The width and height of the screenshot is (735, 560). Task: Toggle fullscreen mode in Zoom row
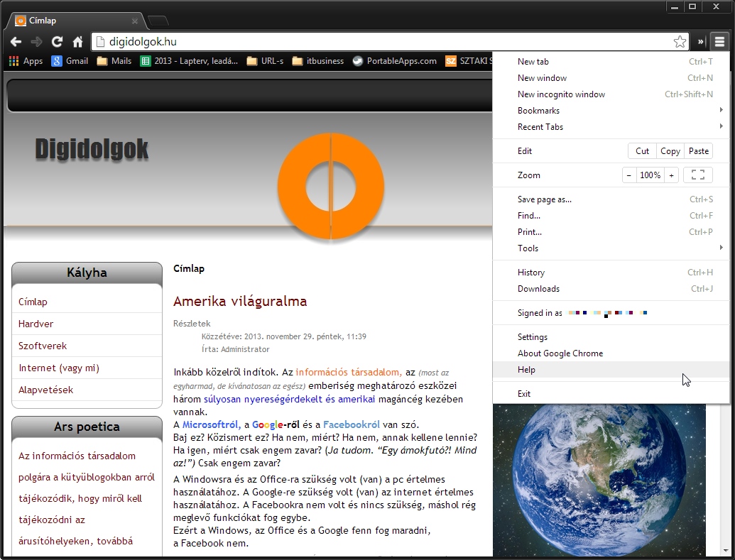698,175
